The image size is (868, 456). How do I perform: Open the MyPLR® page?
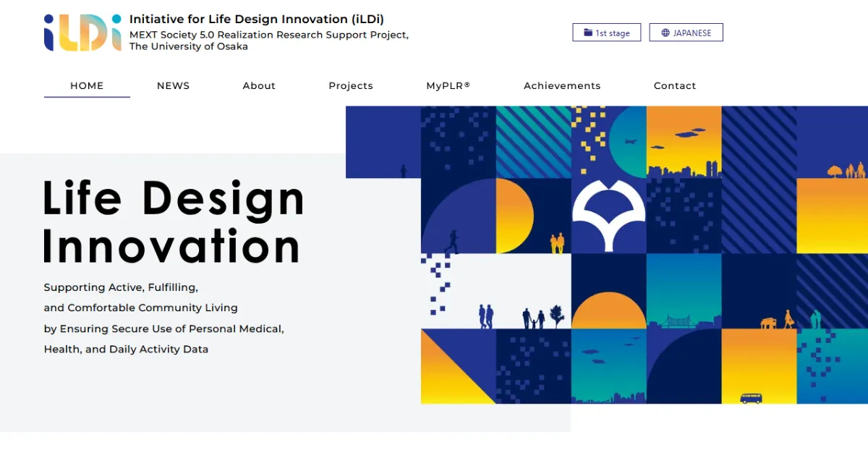[x=448, y=85]
